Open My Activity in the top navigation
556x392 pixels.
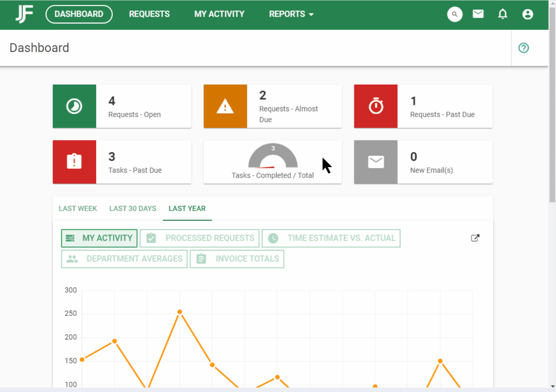[x=219, y=14]
